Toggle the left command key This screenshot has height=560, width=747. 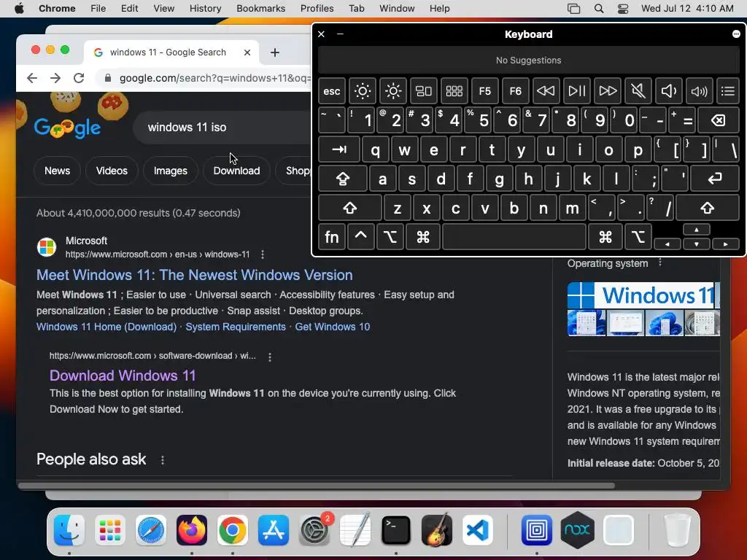[422, 237]
